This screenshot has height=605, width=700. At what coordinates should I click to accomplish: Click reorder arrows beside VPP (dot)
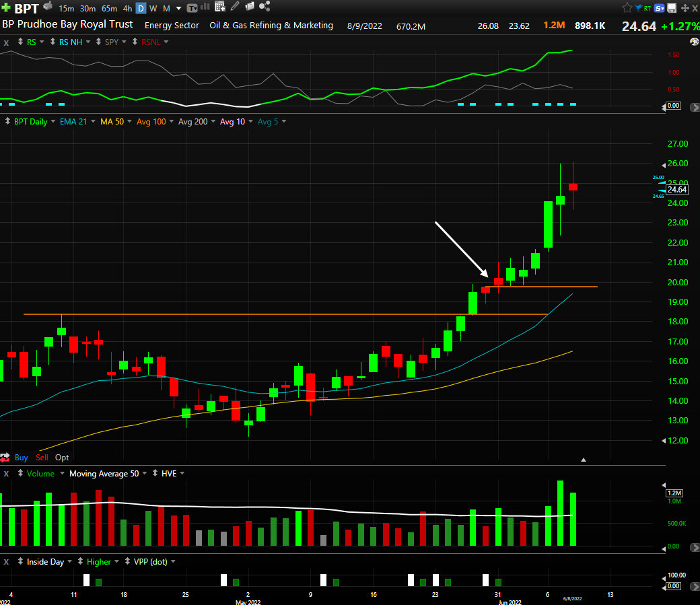point(127,561)
